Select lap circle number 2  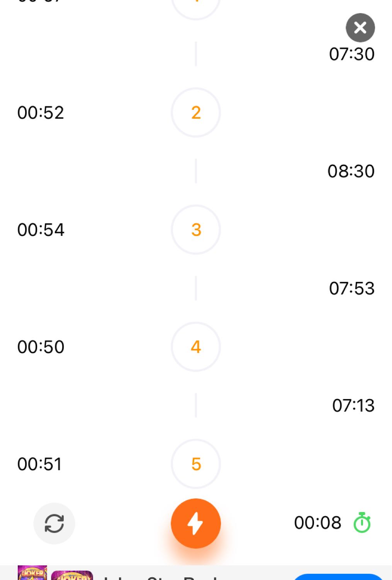point(196,113)
